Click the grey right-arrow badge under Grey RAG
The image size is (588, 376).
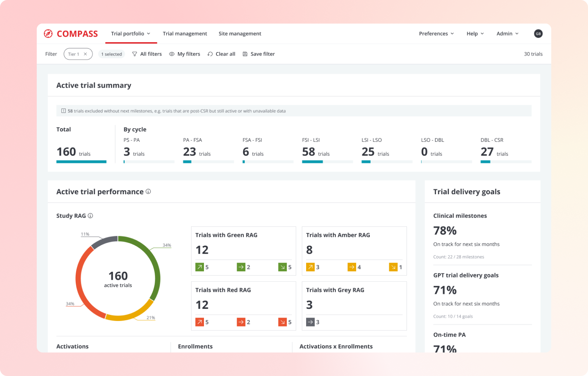click(x=311, y=322)
